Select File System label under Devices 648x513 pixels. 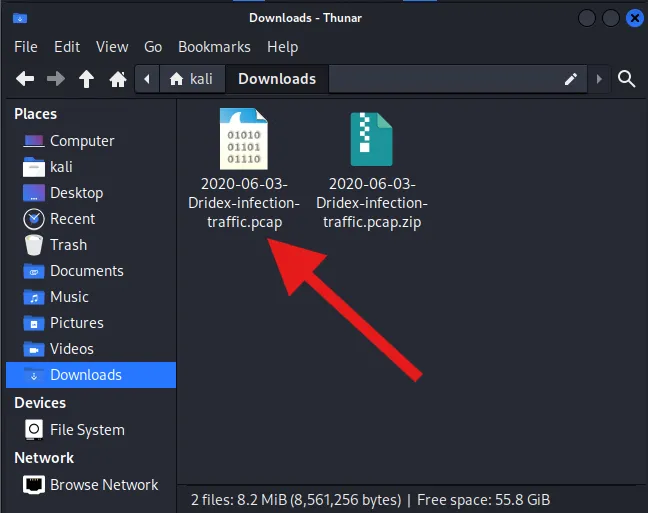coord(87,430)
